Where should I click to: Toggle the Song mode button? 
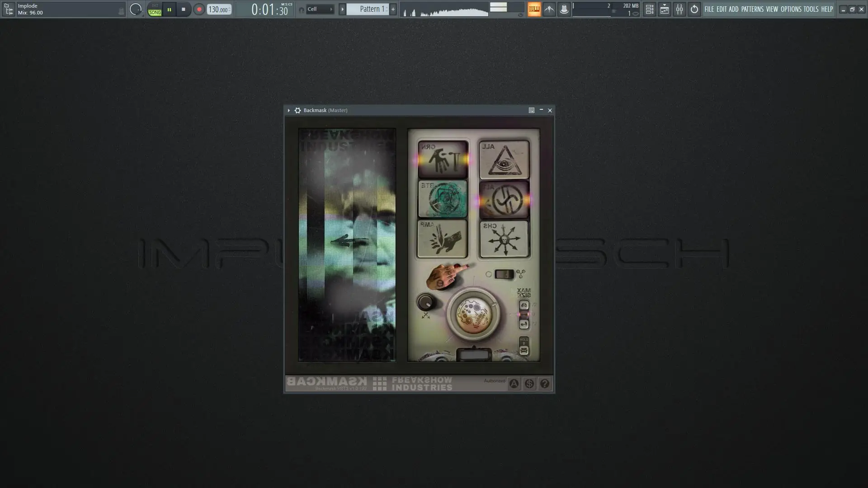pos(155,12)
